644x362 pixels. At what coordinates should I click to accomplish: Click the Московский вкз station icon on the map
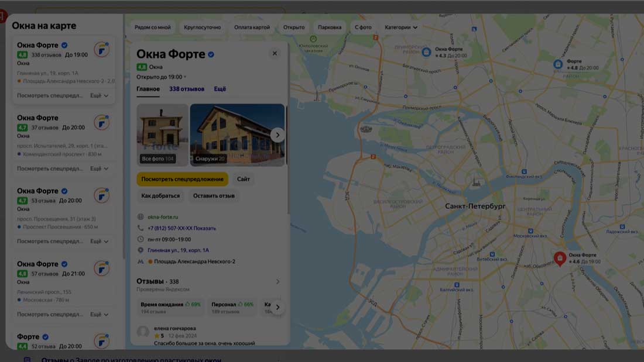(530, 231)
